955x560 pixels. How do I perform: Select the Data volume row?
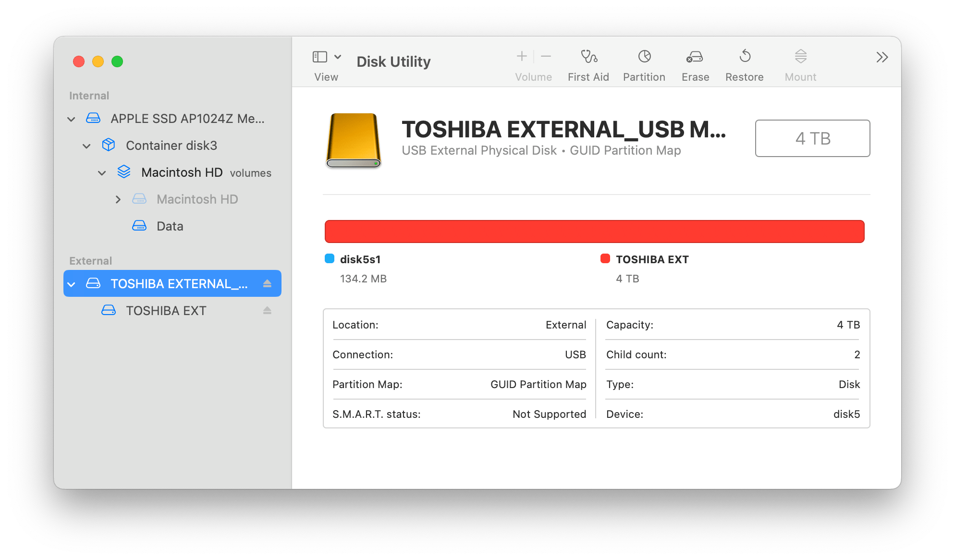[172, 226]
